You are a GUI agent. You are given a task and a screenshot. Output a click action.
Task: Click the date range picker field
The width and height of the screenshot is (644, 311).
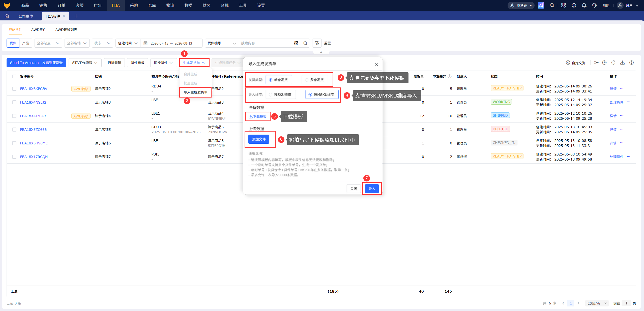[x=171, y=43]
